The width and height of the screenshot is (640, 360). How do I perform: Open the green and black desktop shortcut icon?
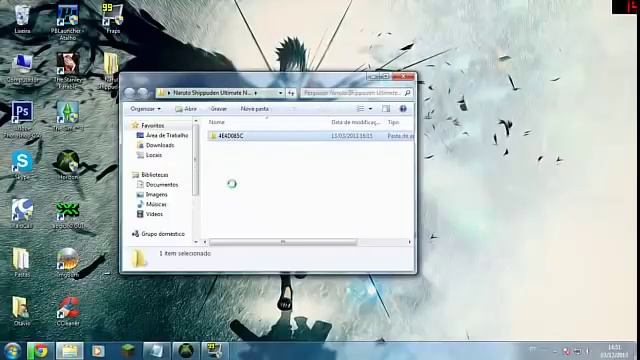tap(68, 214)
